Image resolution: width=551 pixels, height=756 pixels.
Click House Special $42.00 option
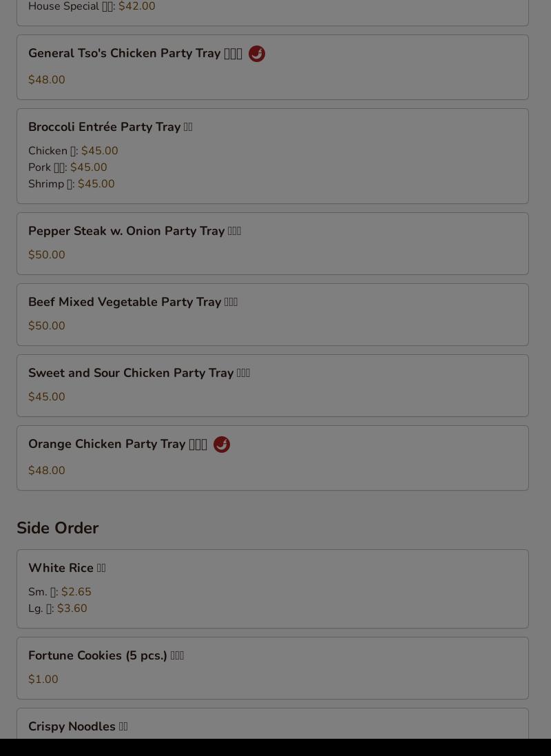click(92, 6)
